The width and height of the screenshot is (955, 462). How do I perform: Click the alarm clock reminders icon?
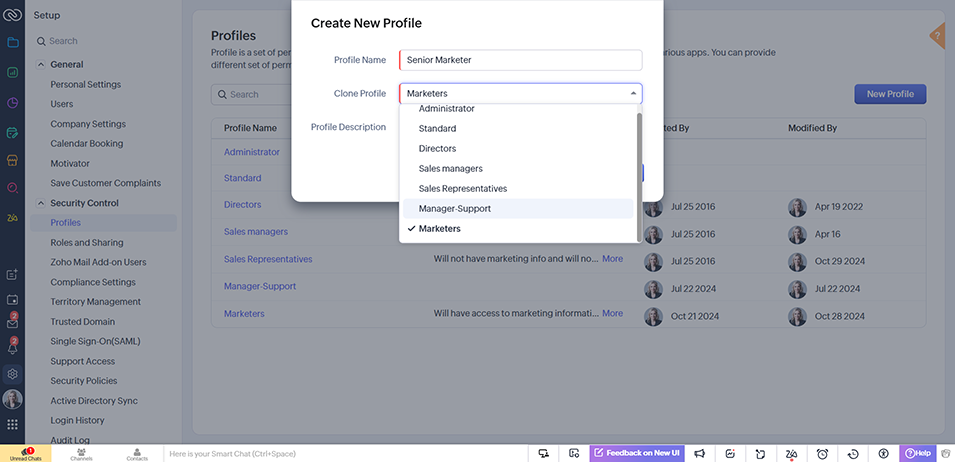(x=822, y=453)
